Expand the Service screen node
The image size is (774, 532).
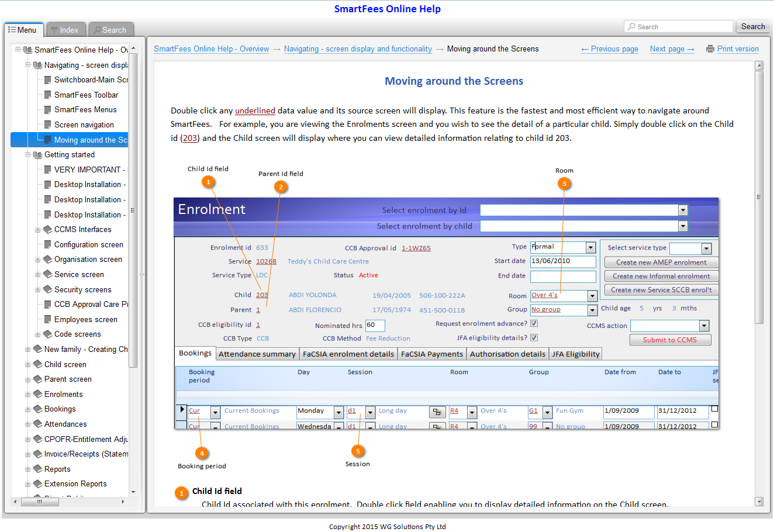38,274
